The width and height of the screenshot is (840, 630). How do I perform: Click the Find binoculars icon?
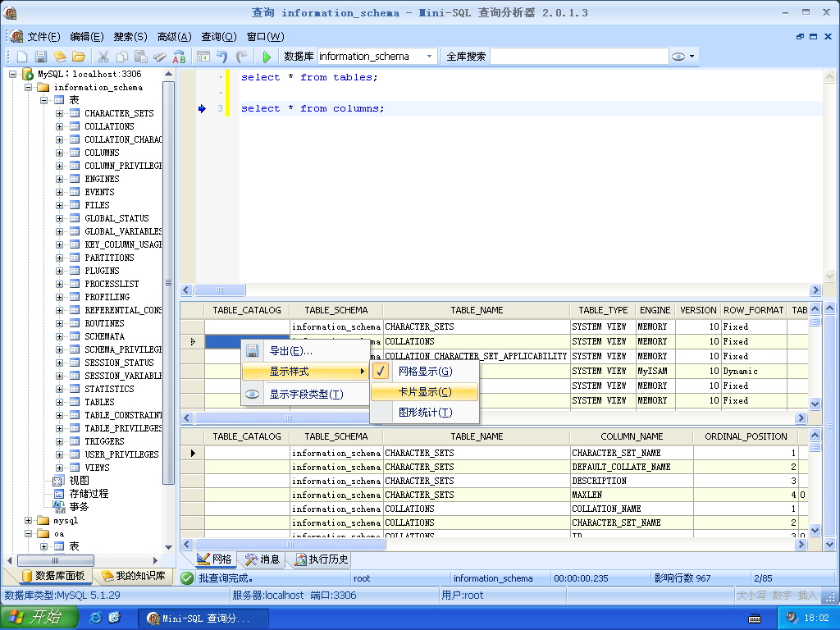160,57
